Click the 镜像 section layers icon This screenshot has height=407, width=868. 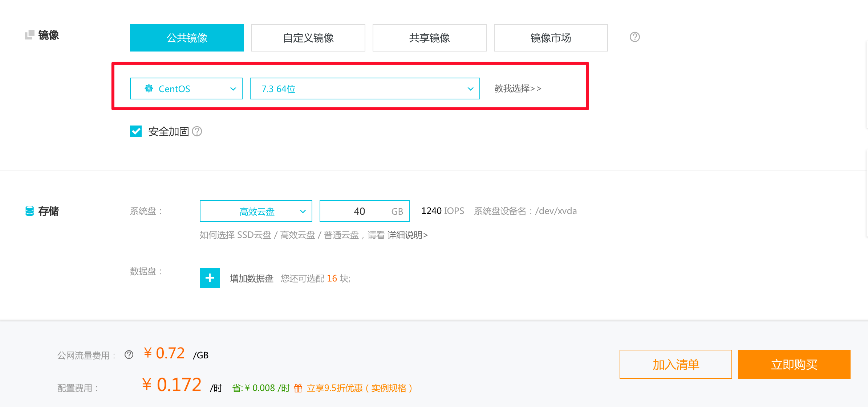tap(30, 35)
